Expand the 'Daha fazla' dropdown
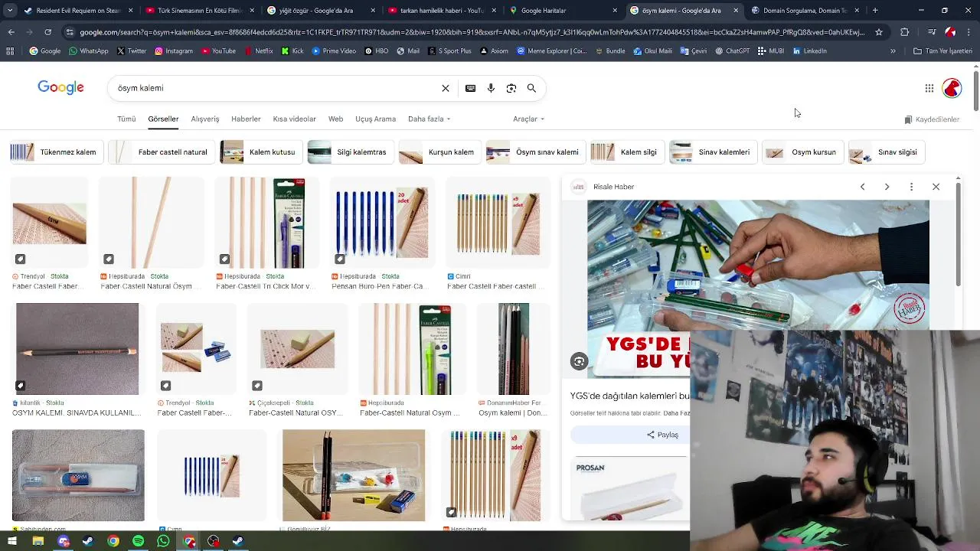This screenshot has height=551, width=980. point(429,119)
